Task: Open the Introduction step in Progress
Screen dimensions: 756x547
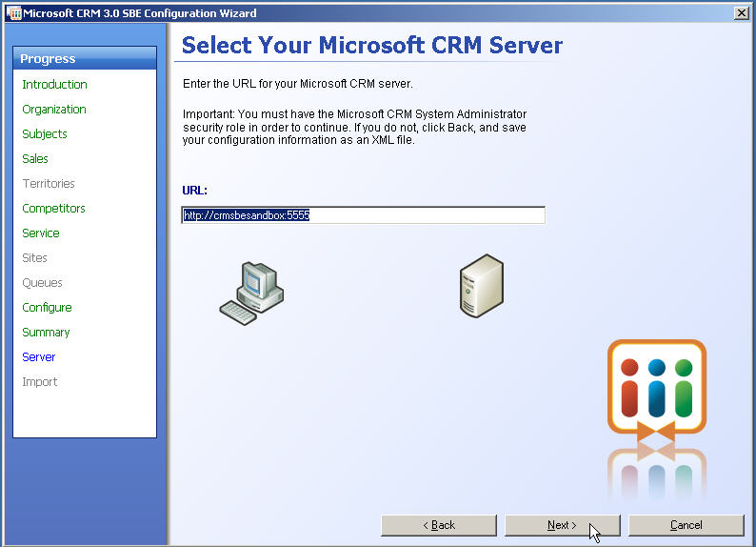Action: [54, 85]
